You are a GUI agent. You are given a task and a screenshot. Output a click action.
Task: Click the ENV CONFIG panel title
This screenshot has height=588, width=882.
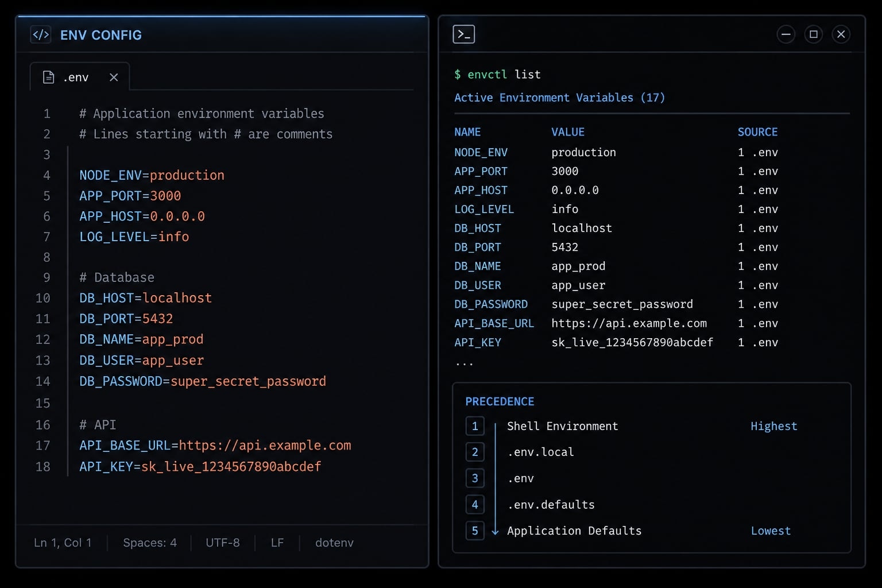coord(101,35)
